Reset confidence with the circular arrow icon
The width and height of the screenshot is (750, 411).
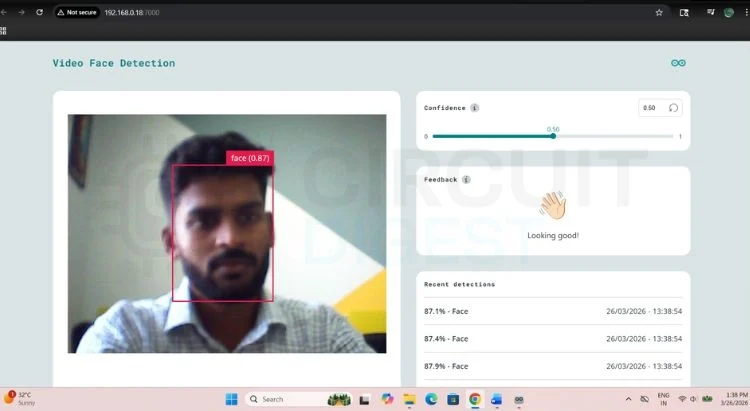(x=673, y=108)
